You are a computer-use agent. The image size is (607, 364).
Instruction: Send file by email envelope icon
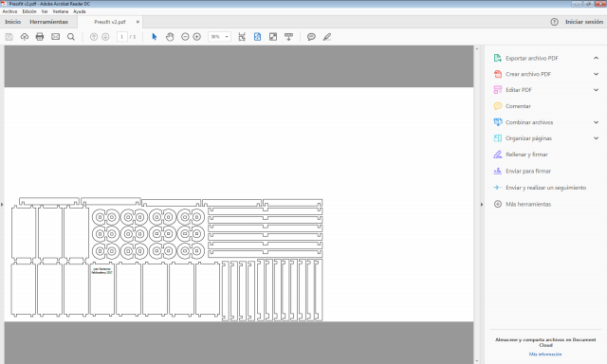[x=55, y=37]
